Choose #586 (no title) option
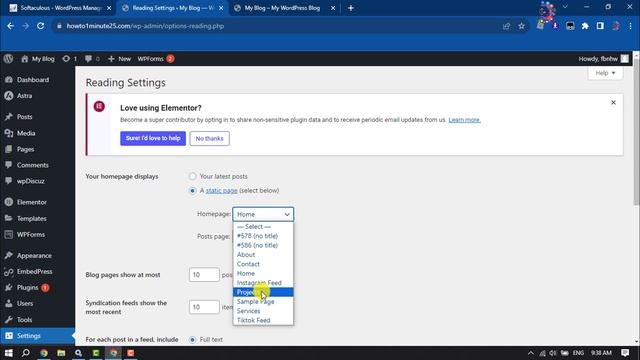This screenshot has width=640, height=360. [263, 245]
